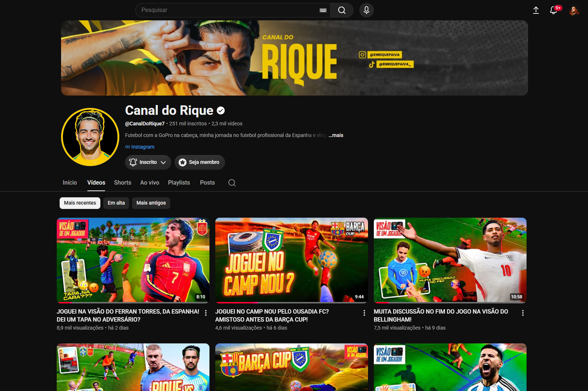This screenshot has width=588, height=391.
Task: Click the Instagram handle on the channel banner
Action: (x=385, y=55)
